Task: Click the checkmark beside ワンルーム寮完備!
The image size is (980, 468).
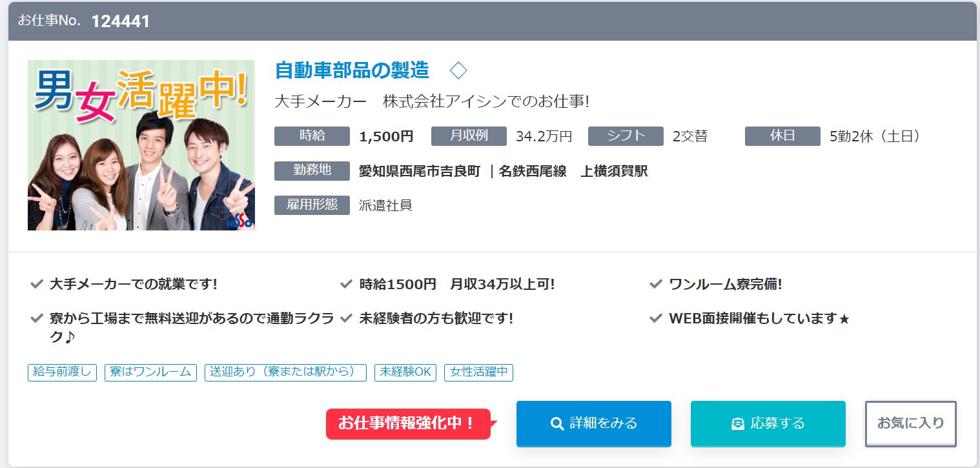Action: [x=657, y=284]
